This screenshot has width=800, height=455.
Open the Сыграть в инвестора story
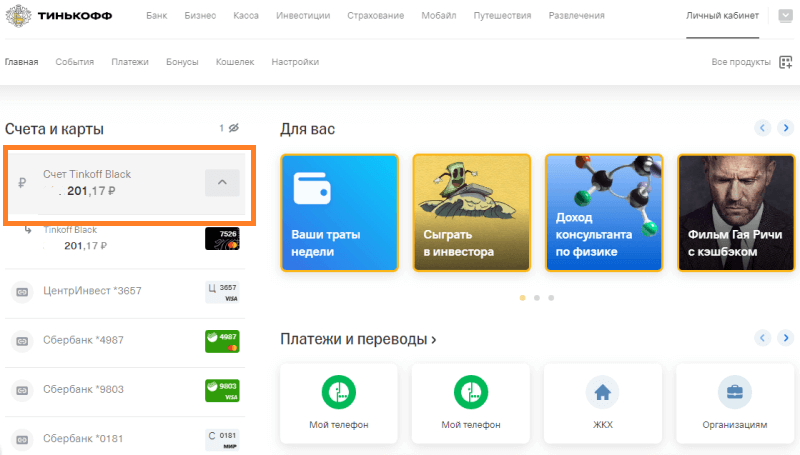[471, 213]
